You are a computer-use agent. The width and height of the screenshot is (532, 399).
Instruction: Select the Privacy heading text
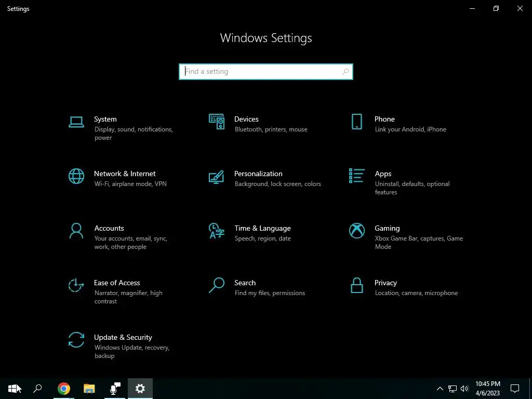[385, 283]
